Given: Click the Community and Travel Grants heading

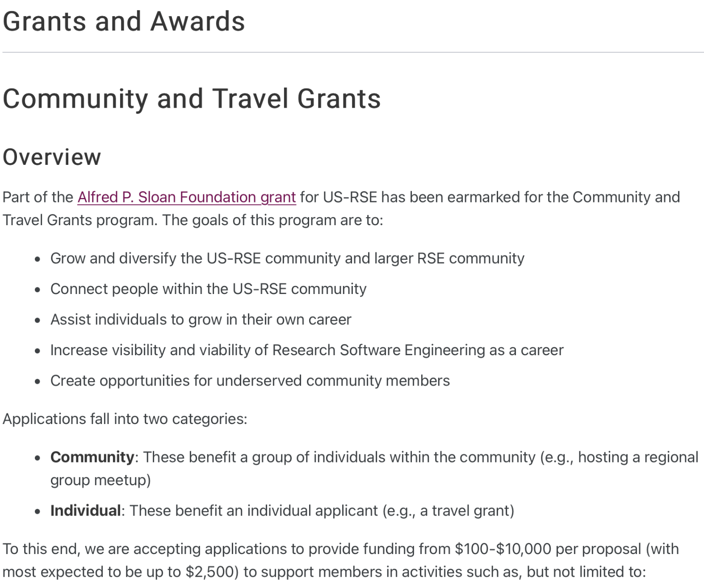Looking at the screenshot, I should coord(192,99).
